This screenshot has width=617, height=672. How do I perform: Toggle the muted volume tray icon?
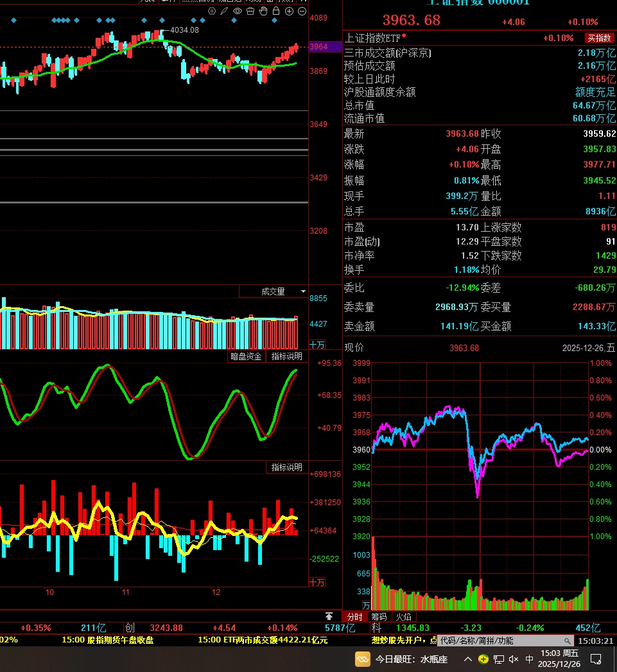(x=514, y=659)
